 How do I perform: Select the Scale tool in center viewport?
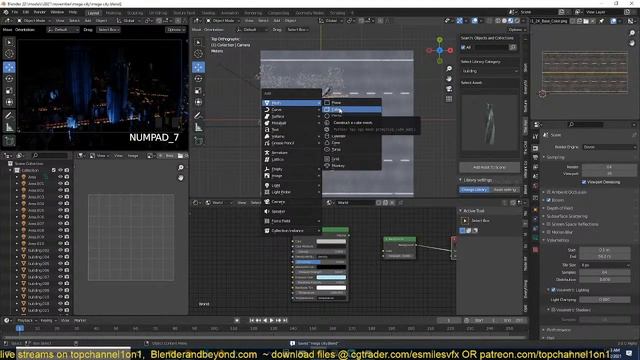pos(198,91)
